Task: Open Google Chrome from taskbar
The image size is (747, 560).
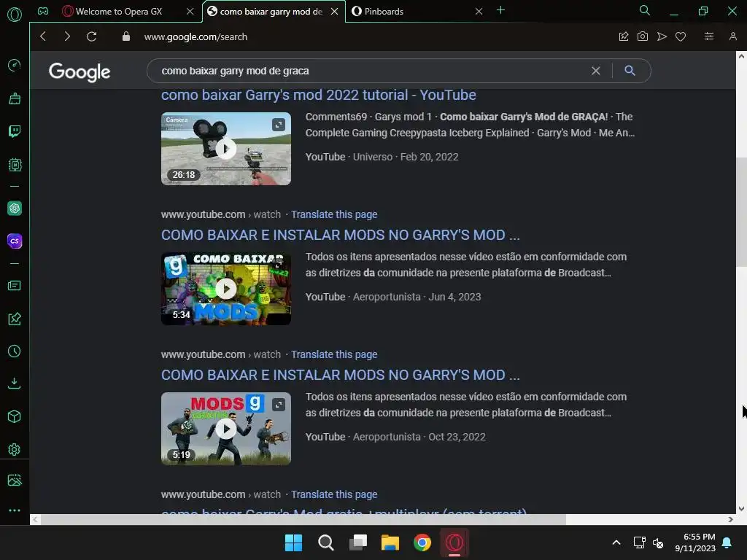Action: point(422,542)
